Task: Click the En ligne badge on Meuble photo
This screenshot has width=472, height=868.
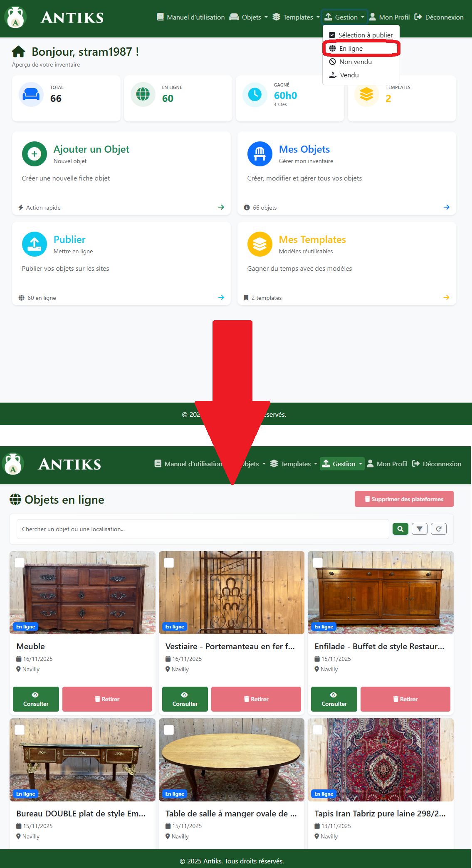Action: pos(25,627)
